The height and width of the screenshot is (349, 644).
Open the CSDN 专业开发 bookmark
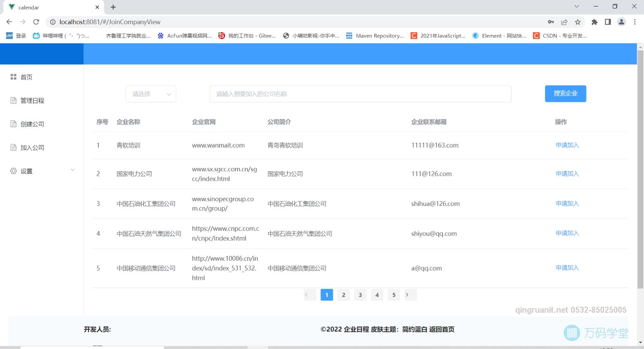(x=559, y=35)
